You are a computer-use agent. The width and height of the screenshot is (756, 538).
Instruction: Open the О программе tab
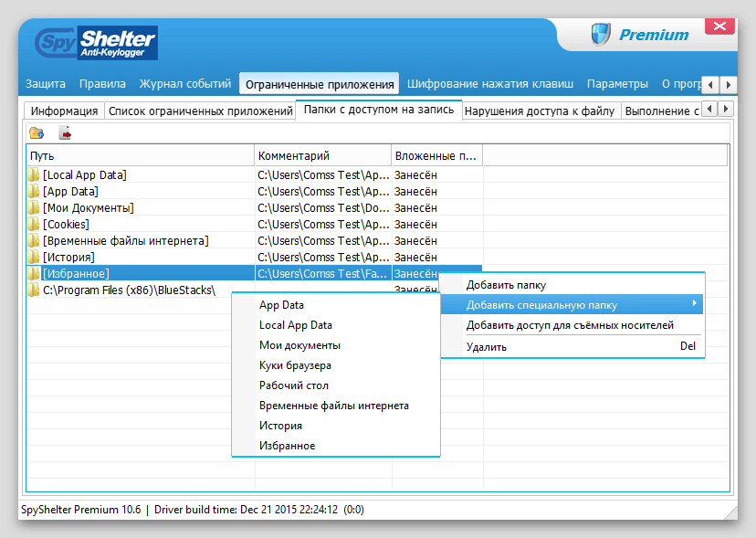tap(681, 84)
